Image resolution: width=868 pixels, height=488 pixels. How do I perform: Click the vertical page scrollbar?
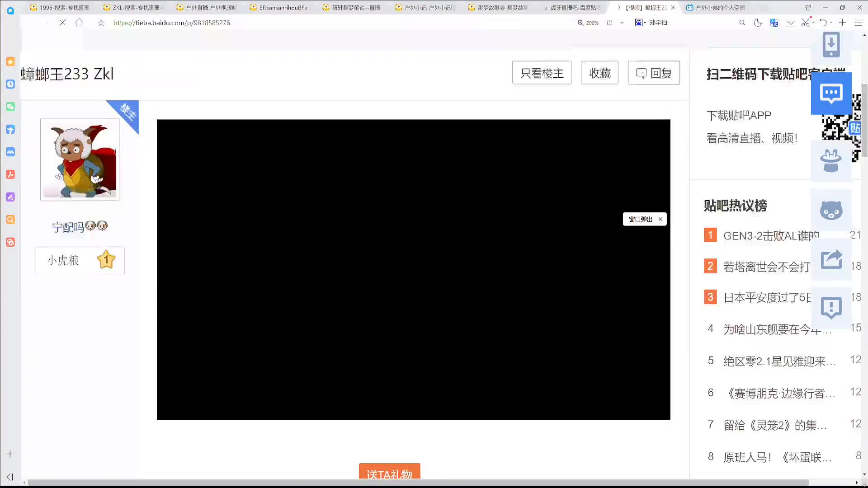coord(864,120)
